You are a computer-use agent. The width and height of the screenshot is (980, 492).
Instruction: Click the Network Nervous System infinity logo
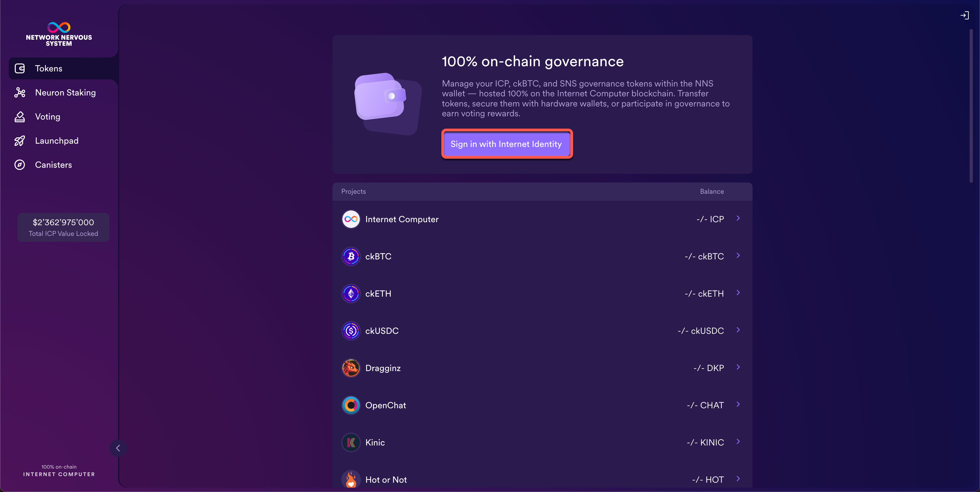pos(59,27)
